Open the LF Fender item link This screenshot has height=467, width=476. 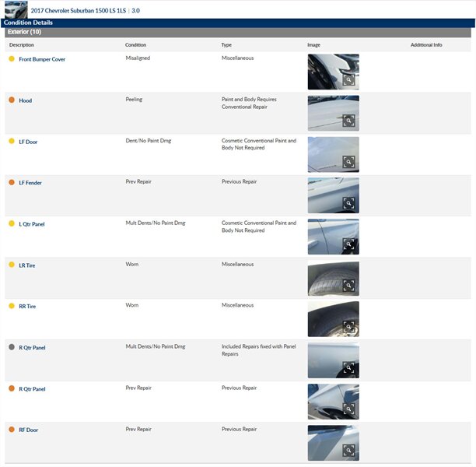coord(30,183)
